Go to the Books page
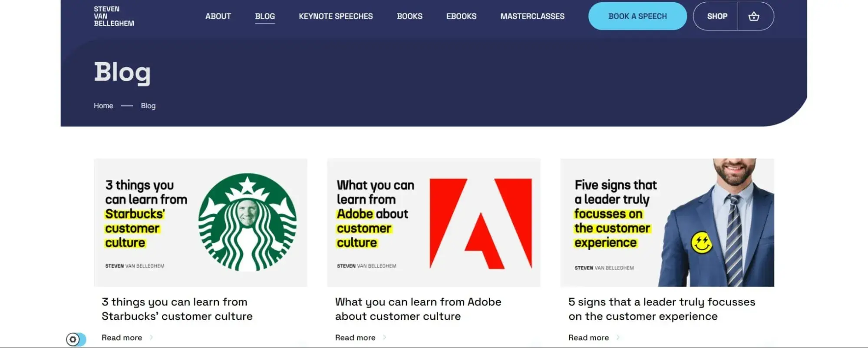 [x=409, y=17]
